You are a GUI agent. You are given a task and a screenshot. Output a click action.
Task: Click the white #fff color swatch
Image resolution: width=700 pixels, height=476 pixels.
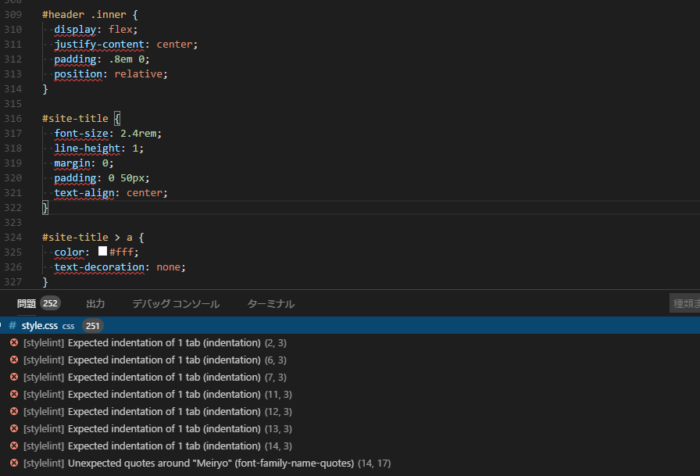pos(102,252)
